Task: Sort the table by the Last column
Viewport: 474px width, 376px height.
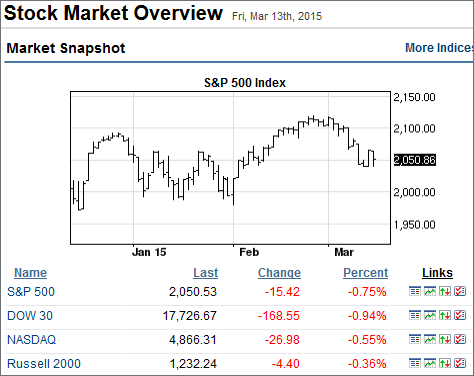Action: pos(205,273)
